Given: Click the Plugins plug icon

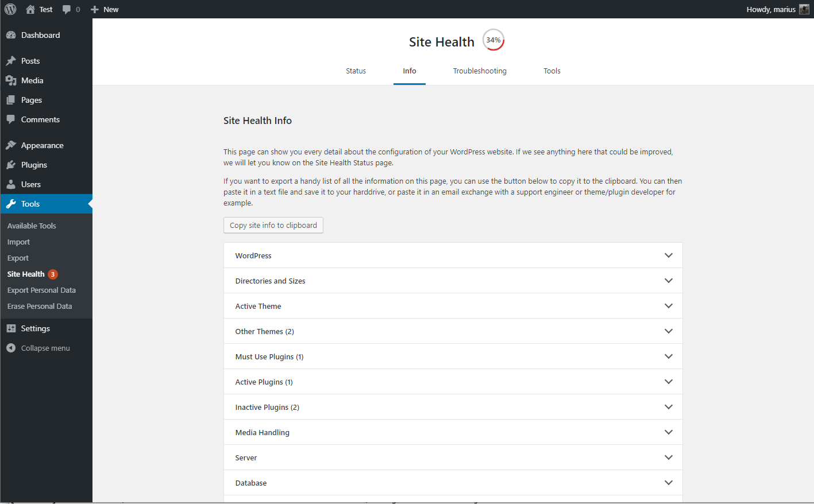Looking at the screenshot, I should coord(11,165).
